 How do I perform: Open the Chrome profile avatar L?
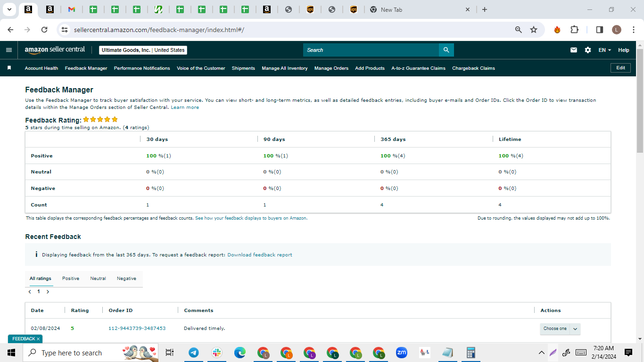[617, 30]
